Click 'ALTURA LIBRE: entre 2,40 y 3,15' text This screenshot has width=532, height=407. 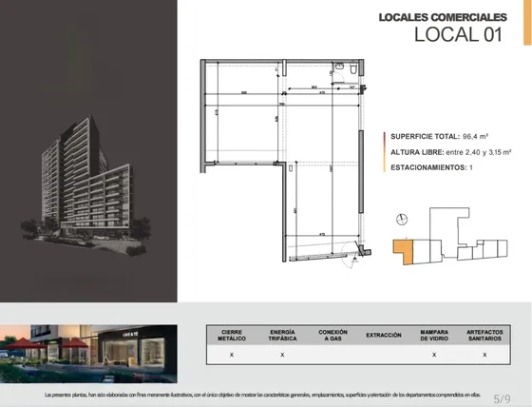[x=450, y=152]
